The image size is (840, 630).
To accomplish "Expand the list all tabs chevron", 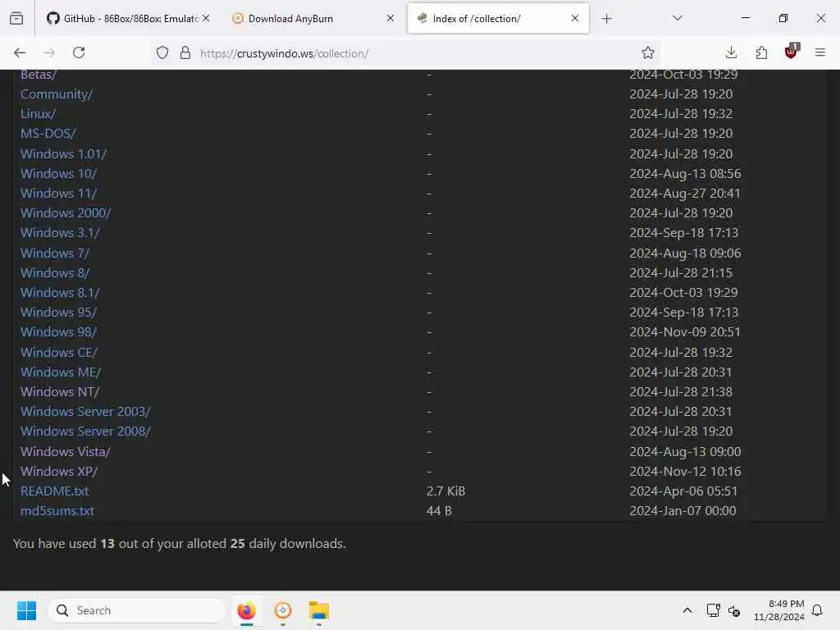I will click(x=677, y=18).
